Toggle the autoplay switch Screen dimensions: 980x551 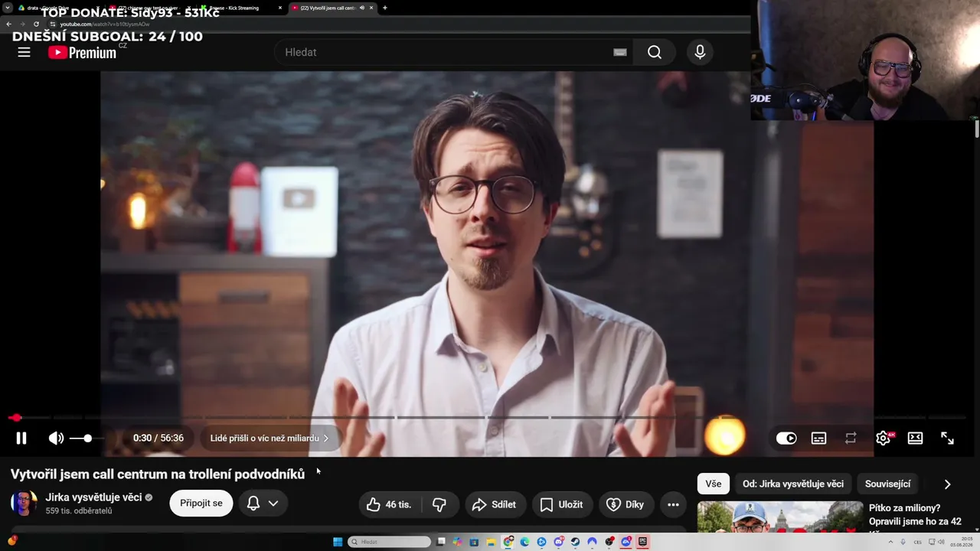786,438
